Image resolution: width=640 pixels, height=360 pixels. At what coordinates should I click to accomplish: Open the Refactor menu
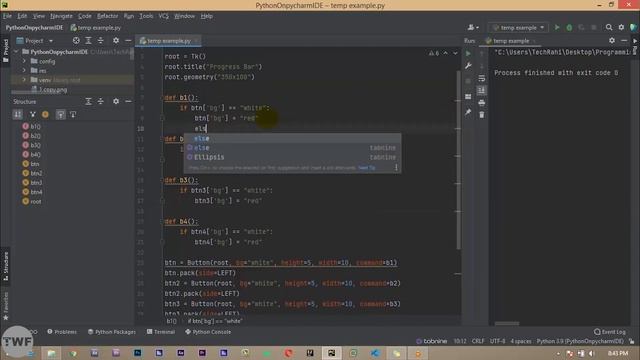(107, 16)
